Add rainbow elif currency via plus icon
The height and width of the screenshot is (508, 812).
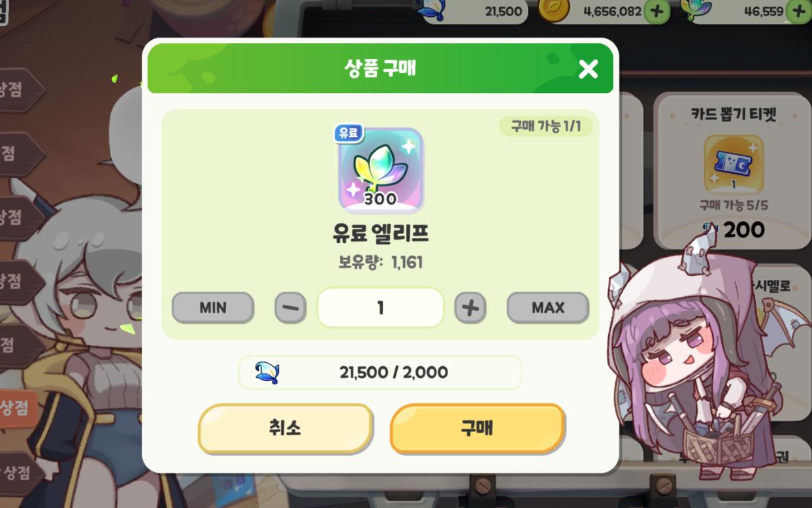(x=800, y=11)
